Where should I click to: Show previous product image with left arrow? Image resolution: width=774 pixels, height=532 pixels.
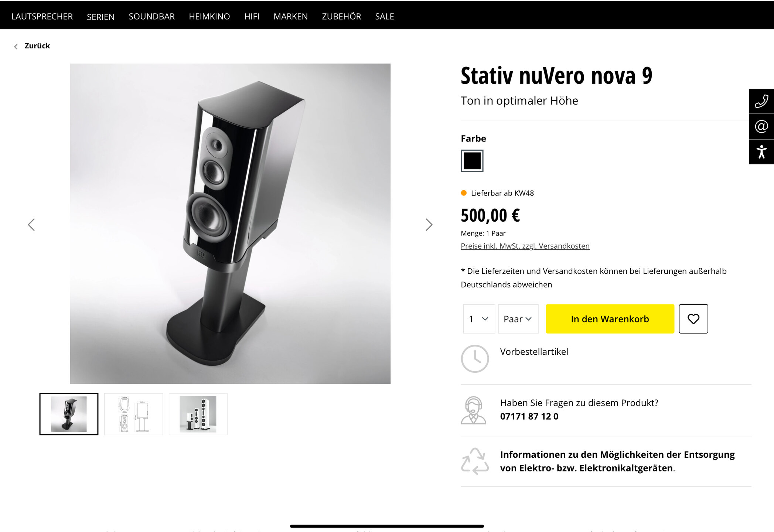(31, 225)
